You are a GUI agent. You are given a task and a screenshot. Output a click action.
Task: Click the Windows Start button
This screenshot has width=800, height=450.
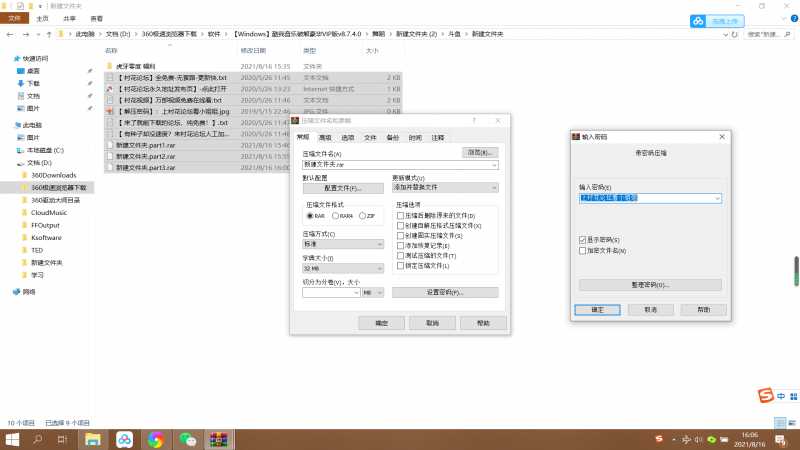pos(13,439)
